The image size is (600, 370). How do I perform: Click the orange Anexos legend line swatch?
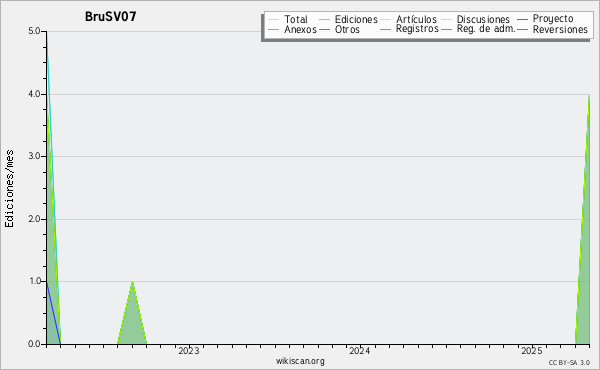point(274,29)
